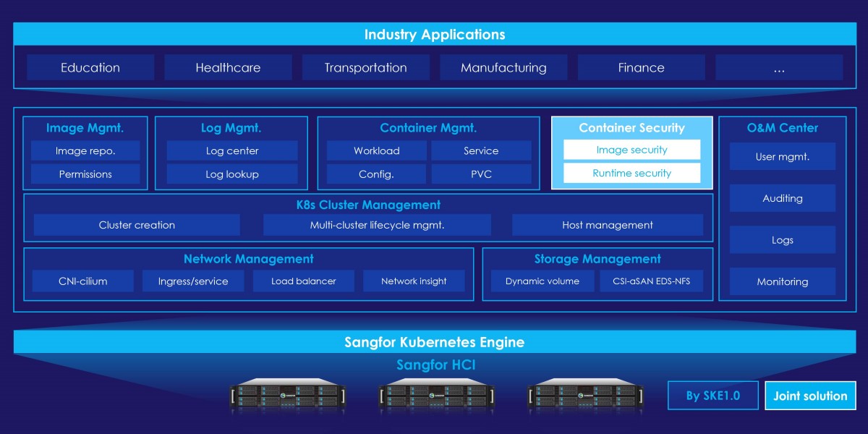This screenshot has width=868, height=434.
Task: Click Multi-cluster lifecycle mgmt. box
Action: coord(377,225)
